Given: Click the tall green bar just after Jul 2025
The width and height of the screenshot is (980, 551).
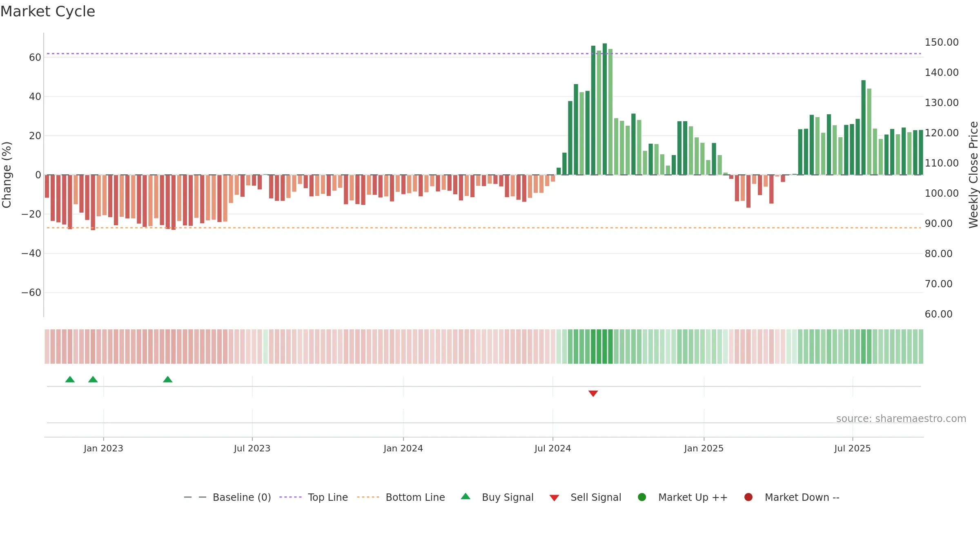Looking at the screenshot, I should point(864,127).
